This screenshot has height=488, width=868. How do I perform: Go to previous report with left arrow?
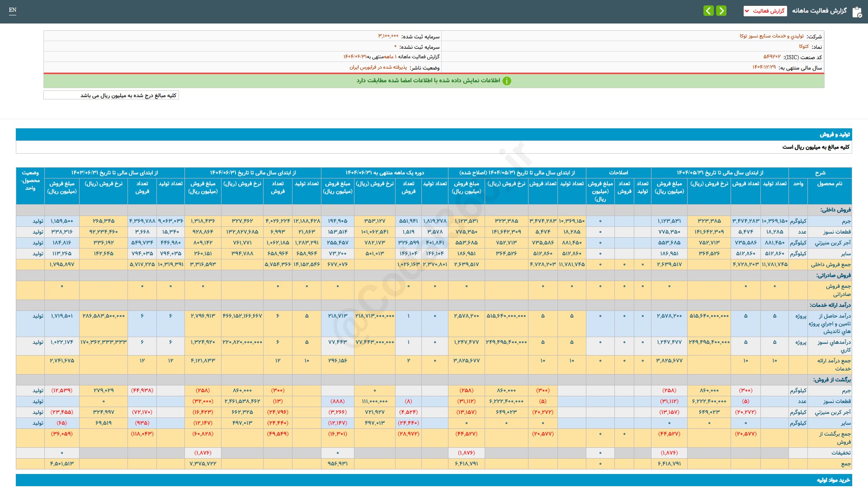[708, 10]
